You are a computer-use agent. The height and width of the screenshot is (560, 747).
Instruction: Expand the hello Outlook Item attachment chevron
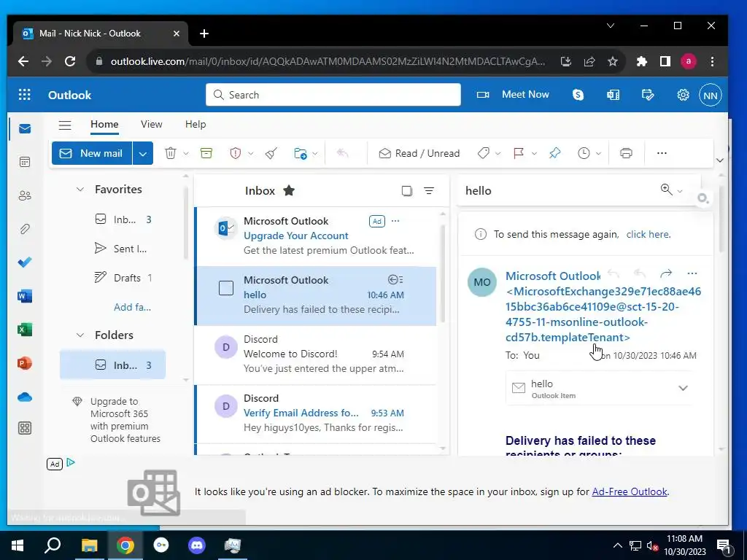point(683,388)
